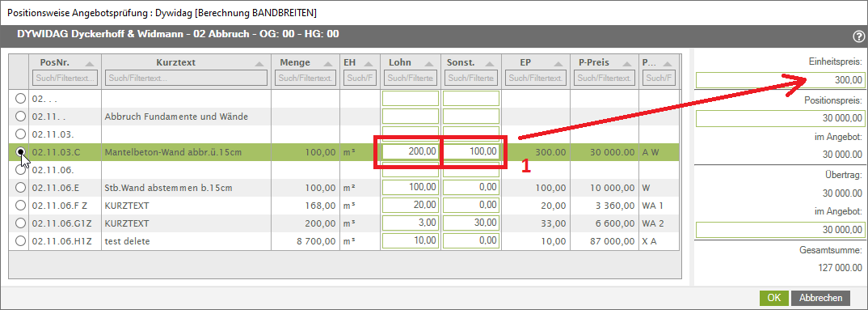Image resolution: width=868 pixels, height=310 pixels.
Task: Sort by Lohn column arrow
Action: [429, 63]
